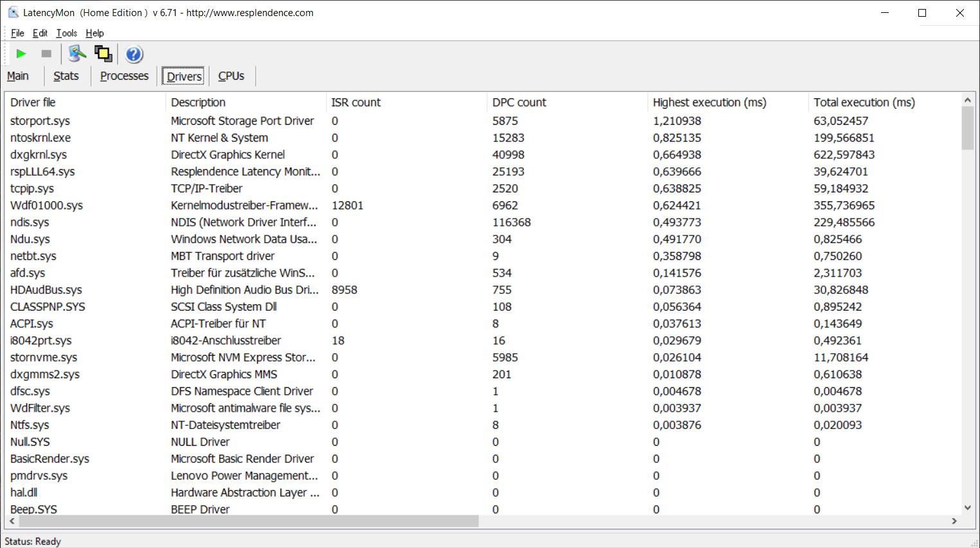The image size is (980, 548).
Task: Select the ACPI.sys driver row
Action: [482, 324]
